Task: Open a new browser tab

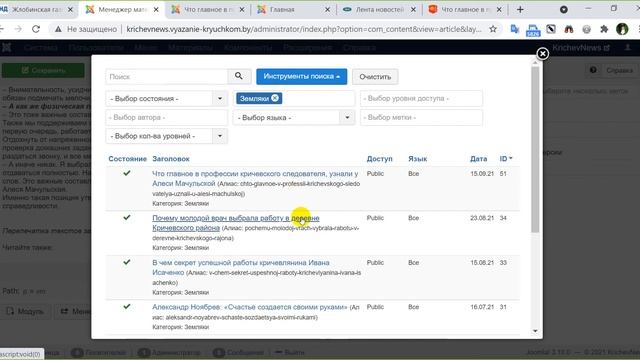Action: tap(520, 9)
